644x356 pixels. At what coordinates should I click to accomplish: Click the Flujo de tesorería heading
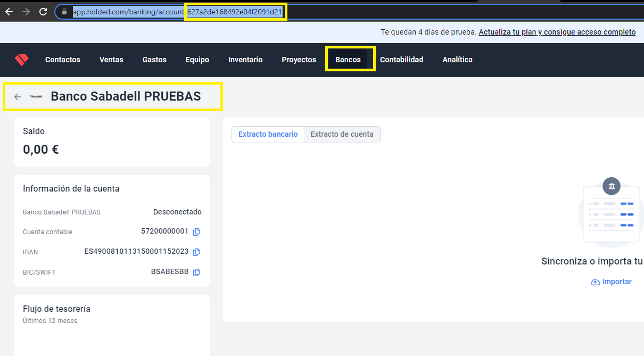pos(57,309)
